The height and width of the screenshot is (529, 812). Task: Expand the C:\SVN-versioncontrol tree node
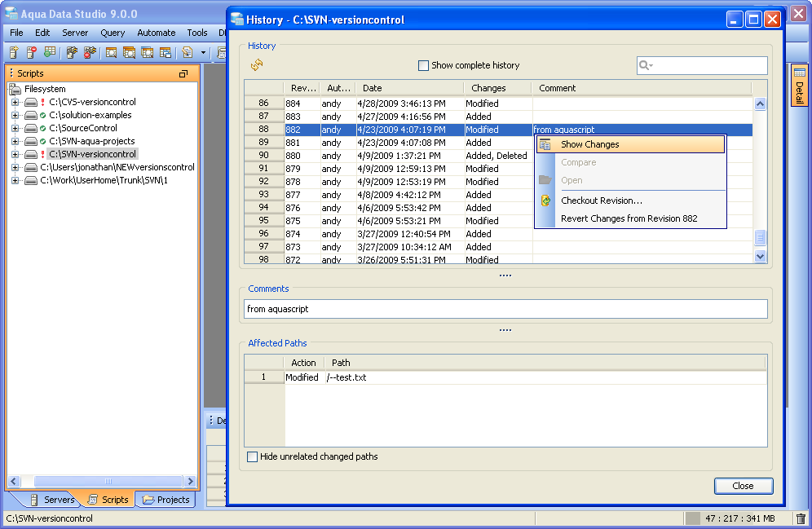(15, 154)
